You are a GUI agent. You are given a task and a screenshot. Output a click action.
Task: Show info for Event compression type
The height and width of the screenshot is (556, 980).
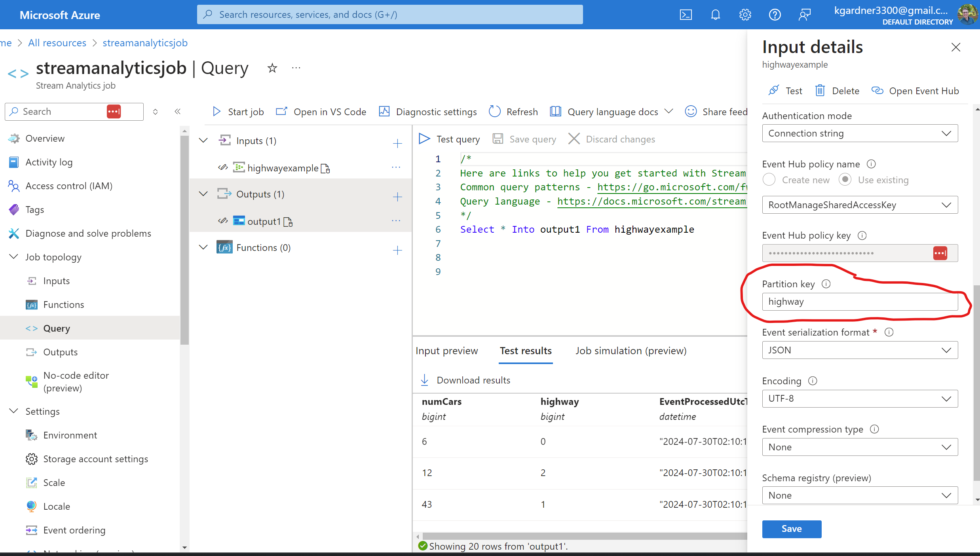[x=874, y=429]
